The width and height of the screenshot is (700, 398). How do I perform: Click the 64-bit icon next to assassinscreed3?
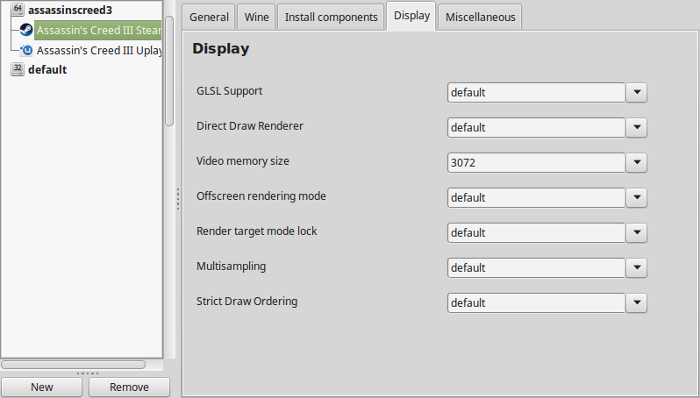click(17, 9)
